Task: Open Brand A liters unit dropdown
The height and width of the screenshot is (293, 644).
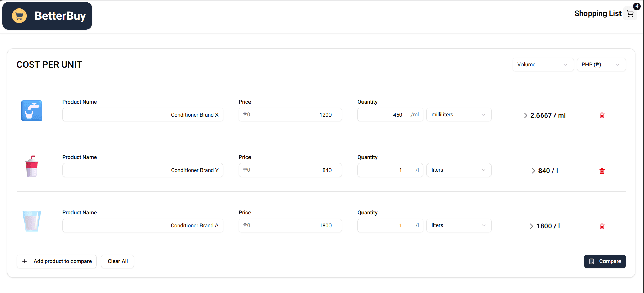Action: point(459,225)
